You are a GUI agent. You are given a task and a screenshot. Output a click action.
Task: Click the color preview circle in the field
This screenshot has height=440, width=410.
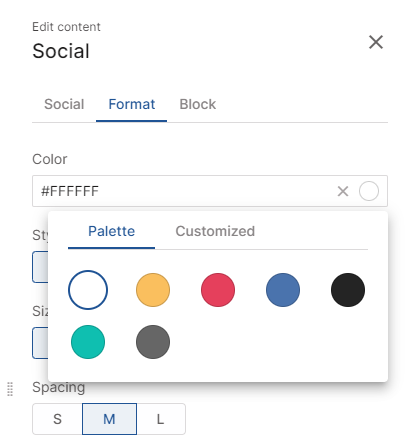point(369,191)
